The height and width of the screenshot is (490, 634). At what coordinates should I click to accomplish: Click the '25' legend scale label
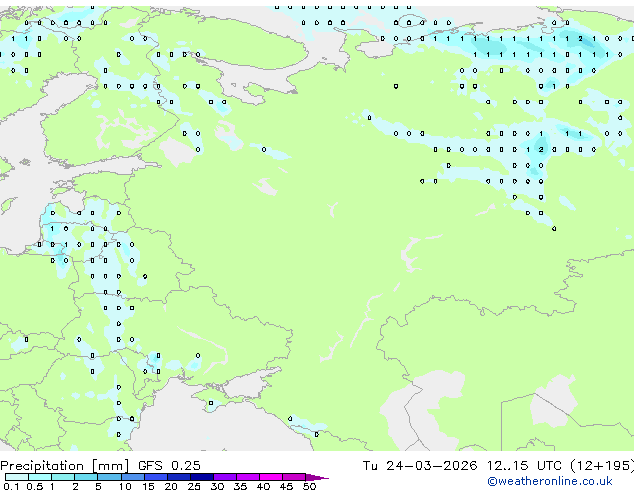(x=194, y=486)
